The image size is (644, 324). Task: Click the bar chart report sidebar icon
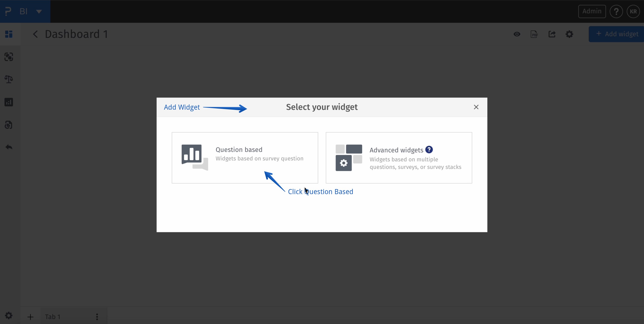(x=9, y=102)
